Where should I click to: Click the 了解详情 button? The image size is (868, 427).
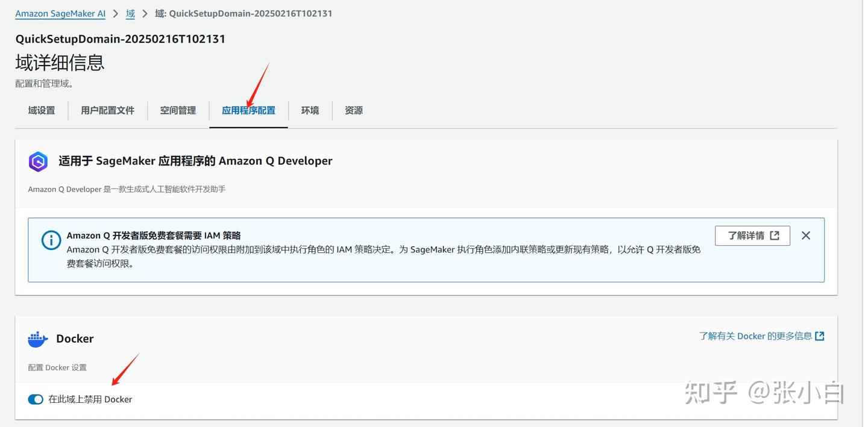click(752, 235)
